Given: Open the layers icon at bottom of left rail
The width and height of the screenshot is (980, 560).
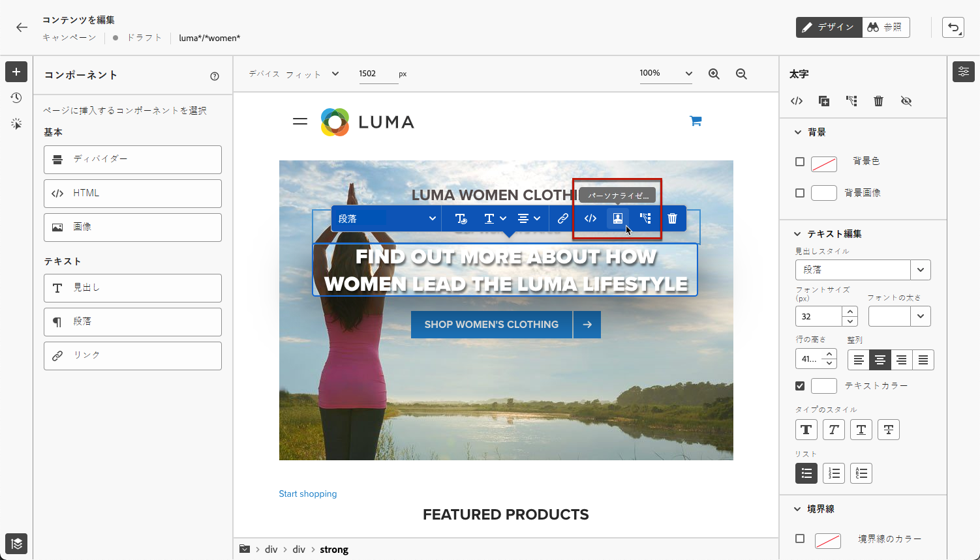Looking at the screenshot, I should point(16,543).
